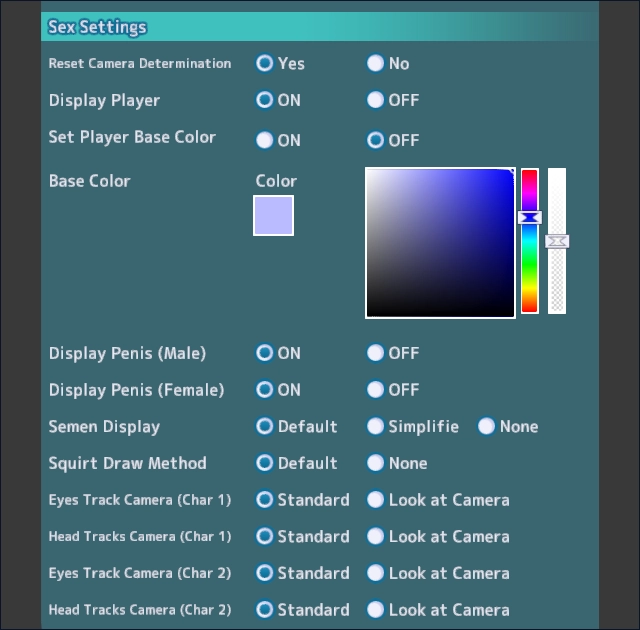The width and height of the screenshot is (640, 630).
Task: Turn Display Player OFF
Action: click(x=375, y=100)
